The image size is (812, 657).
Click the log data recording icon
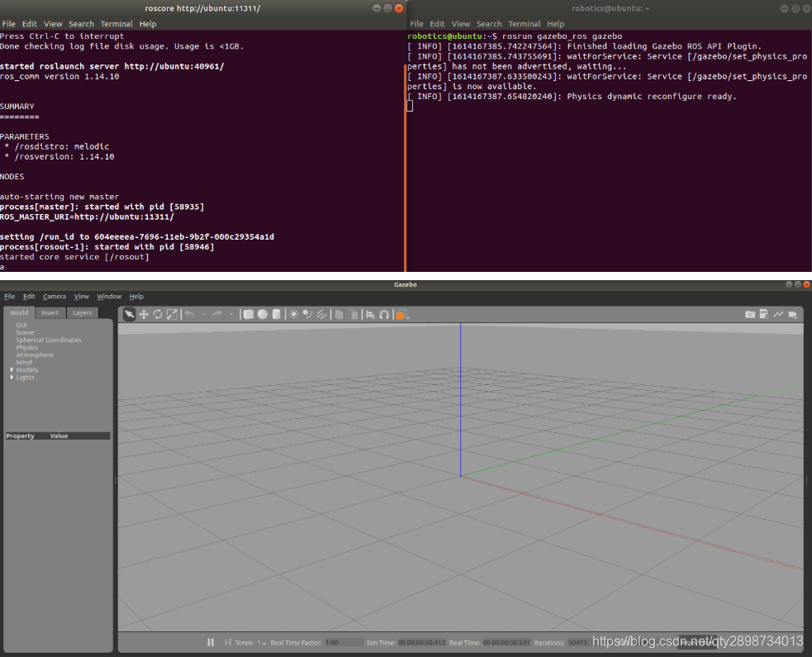coord(764,314)
